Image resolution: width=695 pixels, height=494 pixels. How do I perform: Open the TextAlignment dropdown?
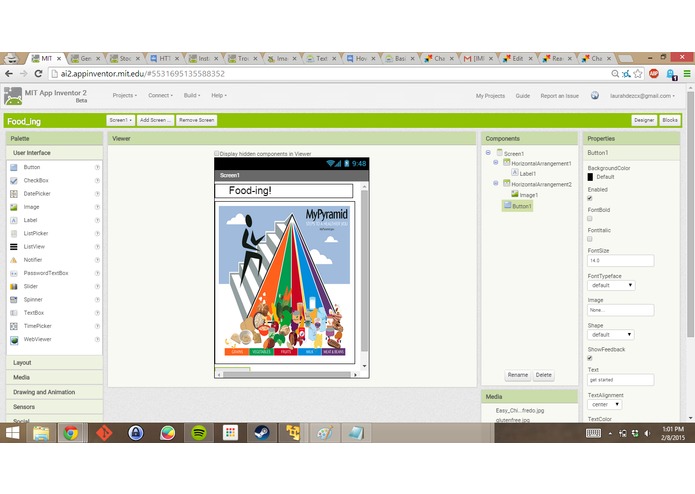tap(605, 405)
